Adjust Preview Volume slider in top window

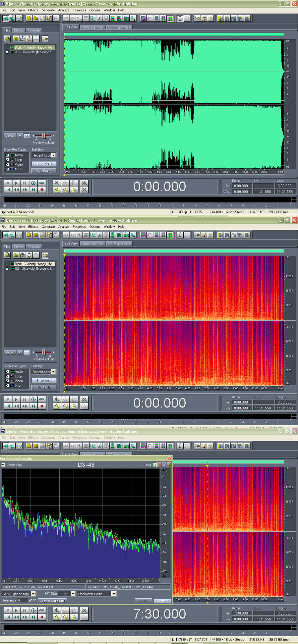click(43, 136)
